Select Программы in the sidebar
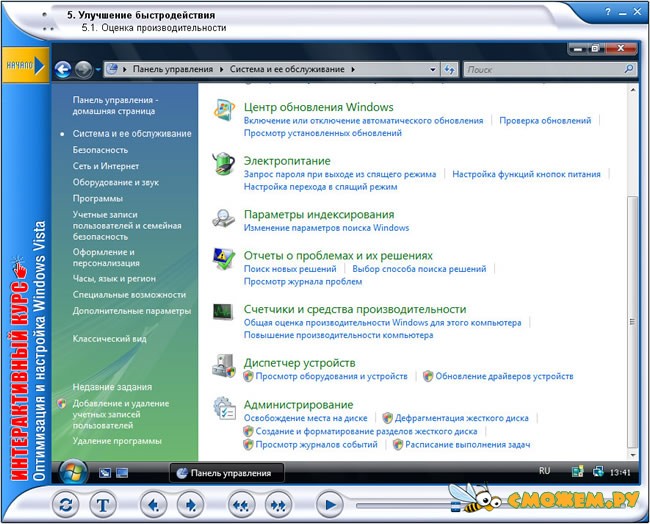650x524 pixels. click(x=98, y=199)
